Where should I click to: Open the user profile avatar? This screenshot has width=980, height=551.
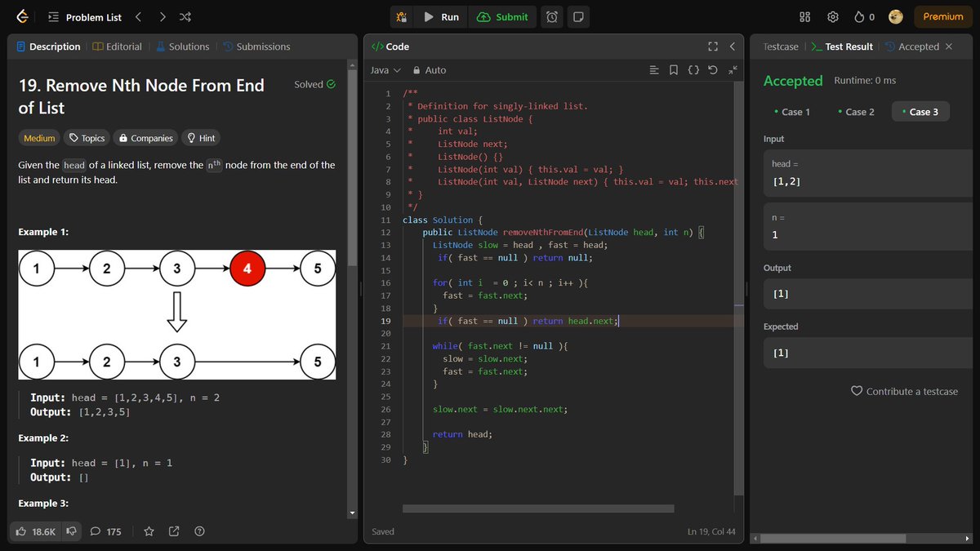point(895,16)
